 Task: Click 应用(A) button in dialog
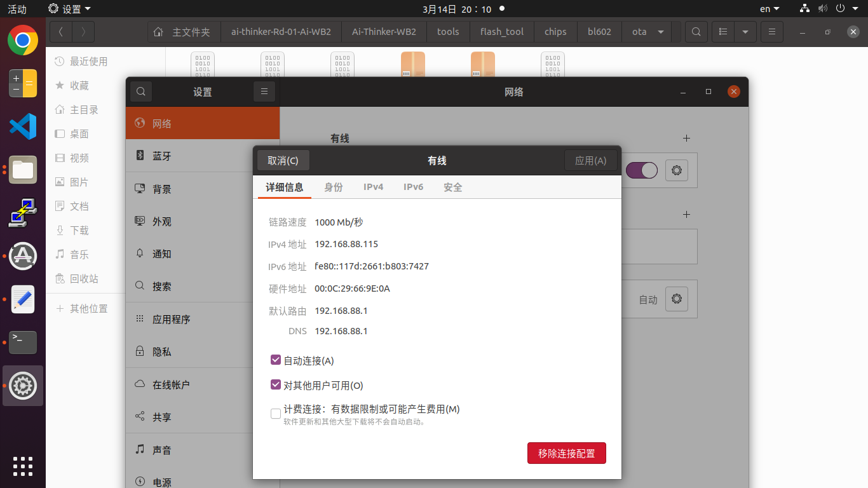tap(591, 161)
